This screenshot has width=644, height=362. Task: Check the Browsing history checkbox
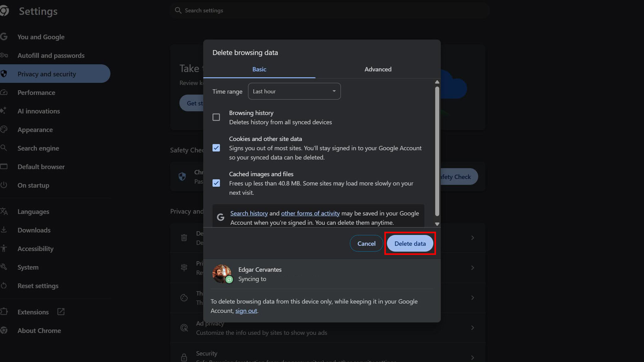click(216, 117)
